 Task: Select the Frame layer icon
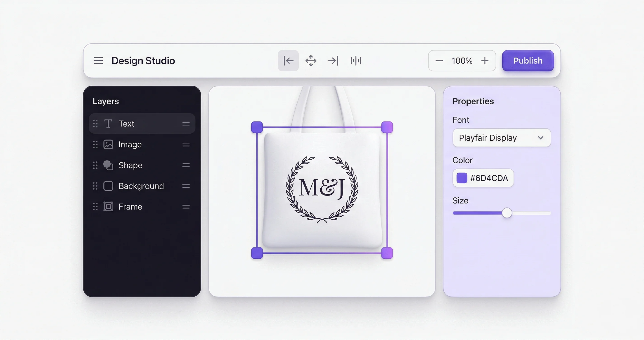[108, 207]
